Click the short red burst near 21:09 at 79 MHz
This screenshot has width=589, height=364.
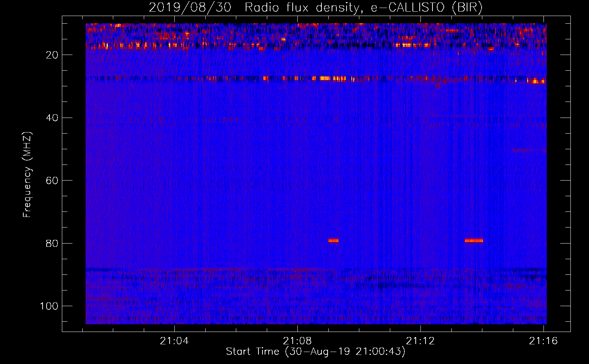333,240
